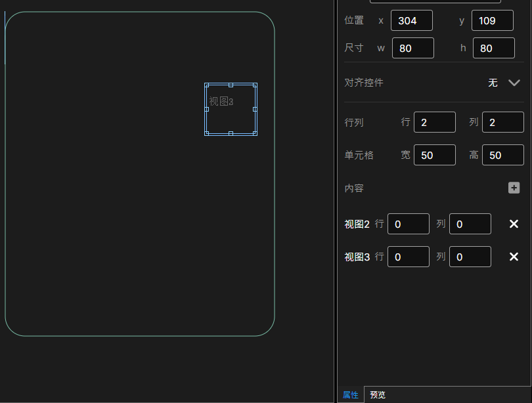
Task: Remove 视图3 from content list
Action: coord(514,257)
